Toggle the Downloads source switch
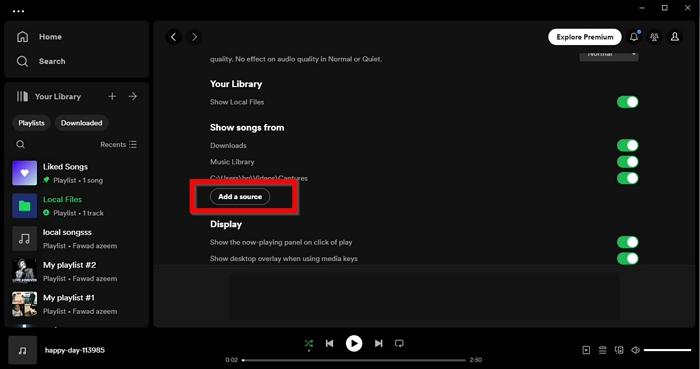 (x=628, y=145)
